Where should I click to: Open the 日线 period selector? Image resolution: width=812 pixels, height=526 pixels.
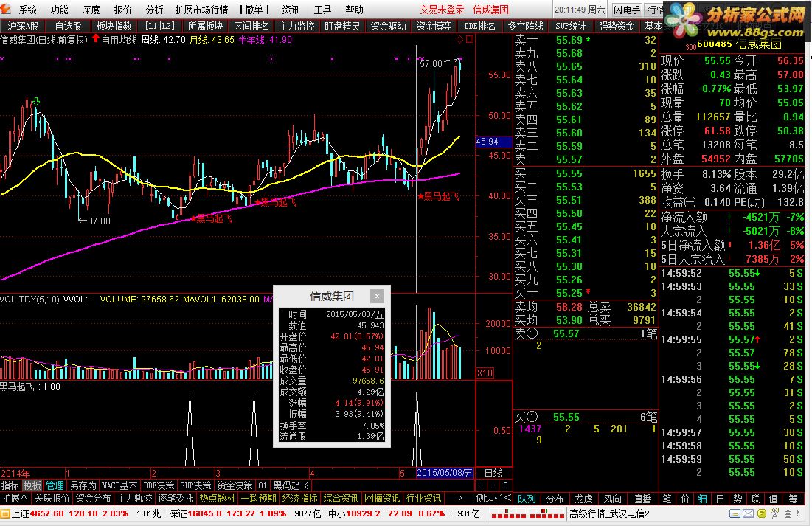coord(493,473)
